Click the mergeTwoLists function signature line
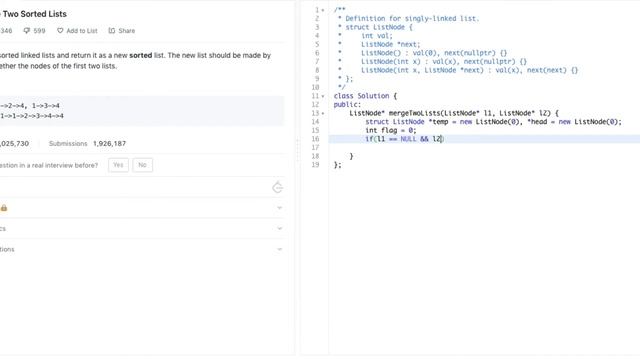 click(454, 113)
